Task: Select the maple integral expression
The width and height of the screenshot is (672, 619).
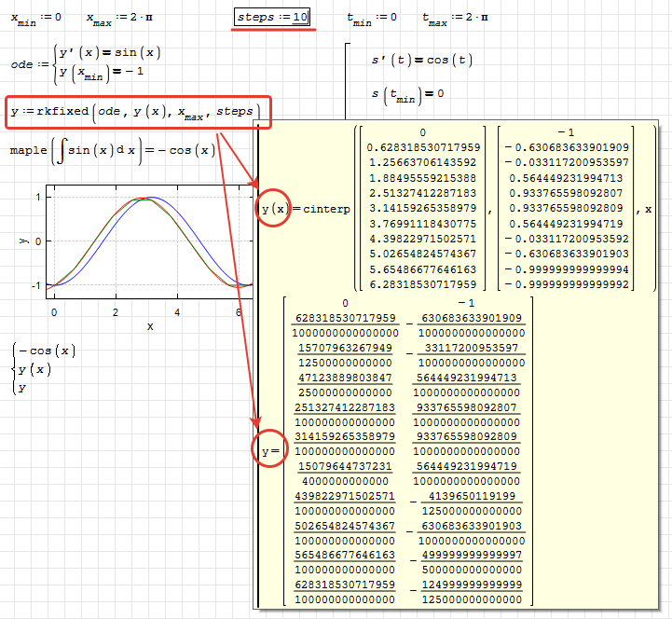Action: pyautogui.click(x=114, y=151)
